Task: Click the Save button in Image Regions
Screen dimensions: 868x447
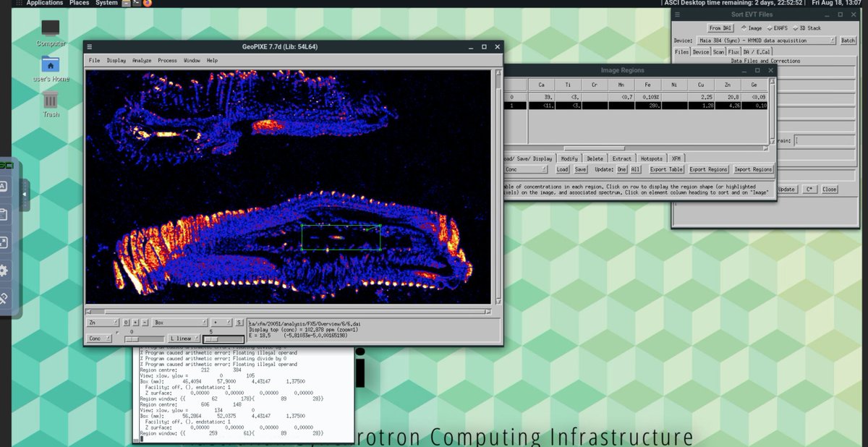Action: coord(580,169)
